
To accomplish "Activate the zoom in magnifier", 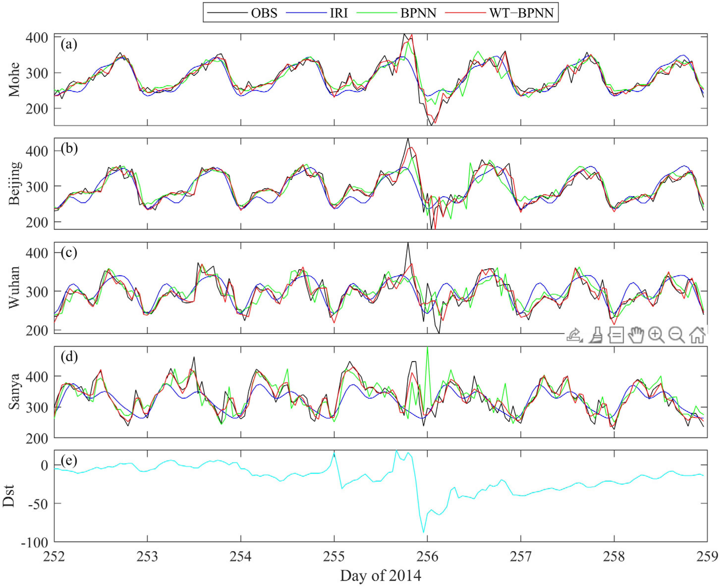I will [656, 335].
